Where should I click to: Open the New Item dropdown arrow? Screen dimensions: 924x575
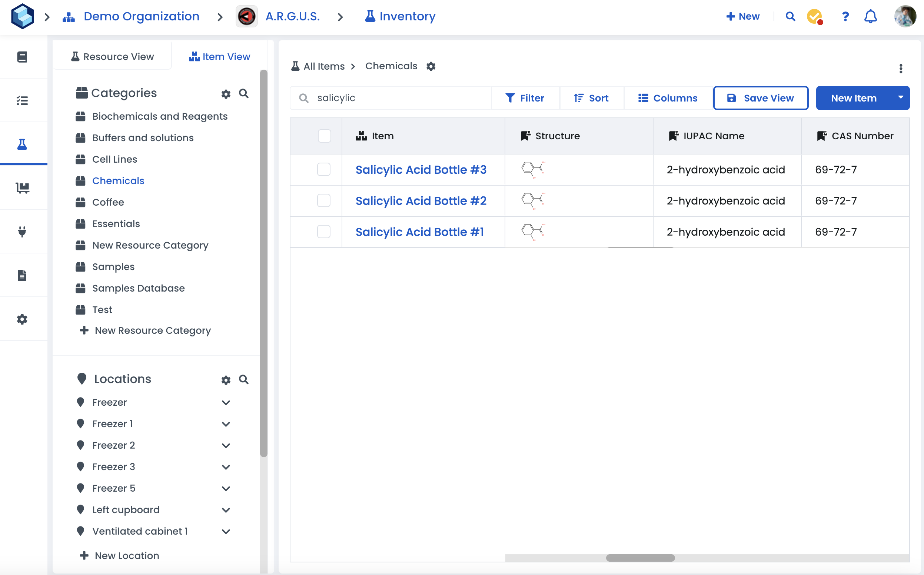point(900,98)
